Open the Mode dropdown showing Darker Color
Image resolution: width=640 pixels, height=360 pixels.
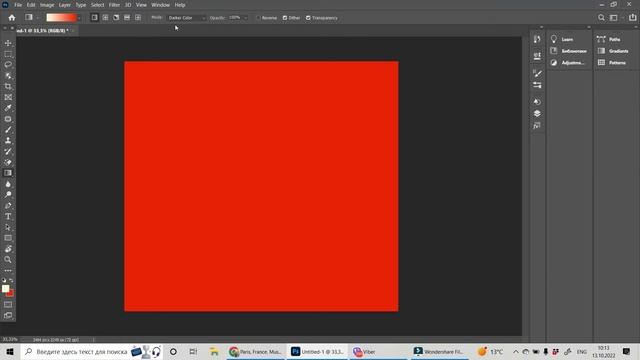coord(186,18)
